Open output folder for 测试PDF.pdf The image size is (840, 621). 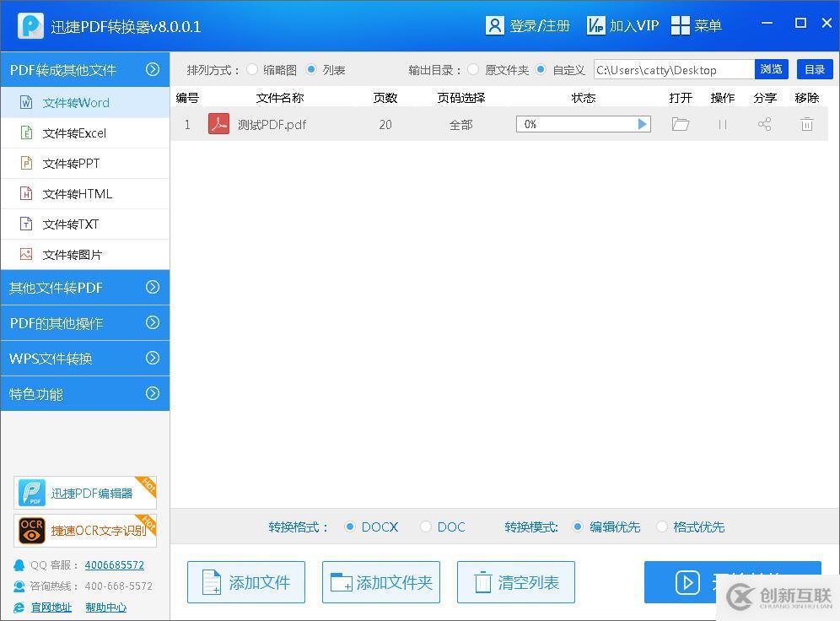[681, 124]
